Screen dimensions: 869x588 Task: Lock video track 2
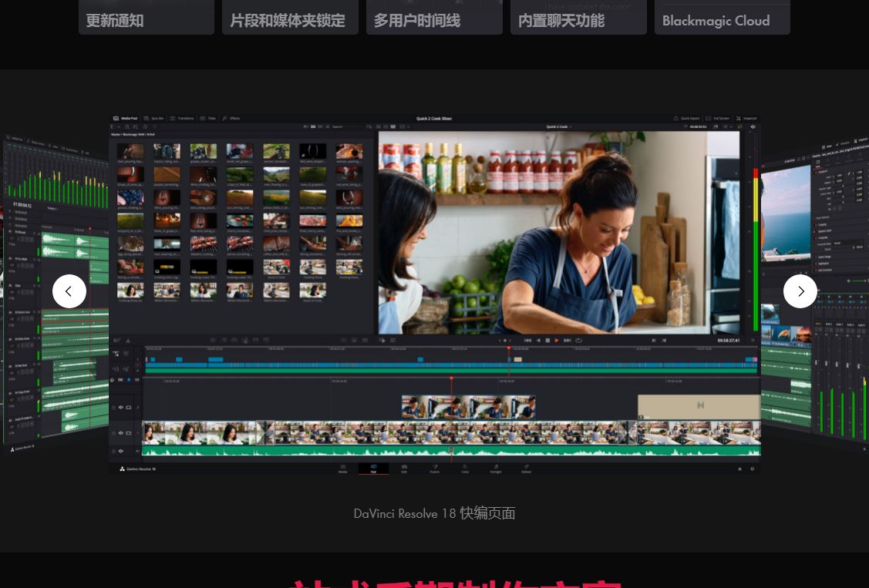coord(114,408)
